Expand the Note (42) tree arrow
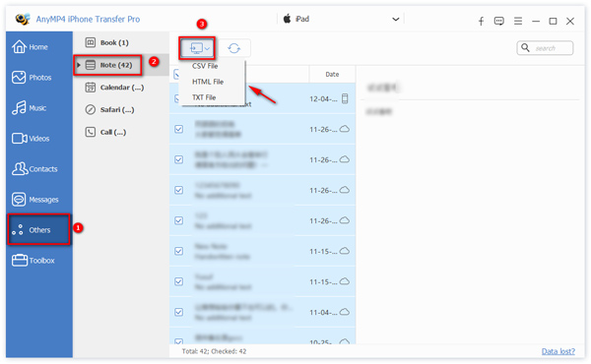 [x=79, y=65]
